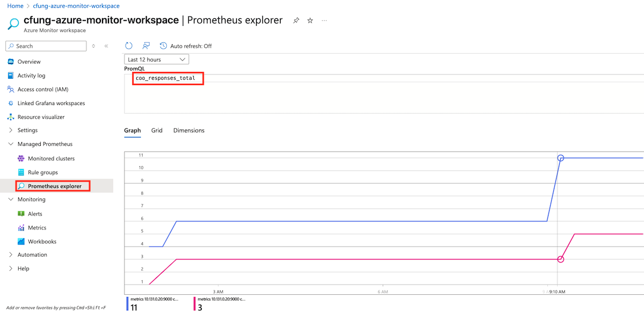Favorite the workspace using the star icon
The image size is (644, 312).
click(x=310, y=20)
